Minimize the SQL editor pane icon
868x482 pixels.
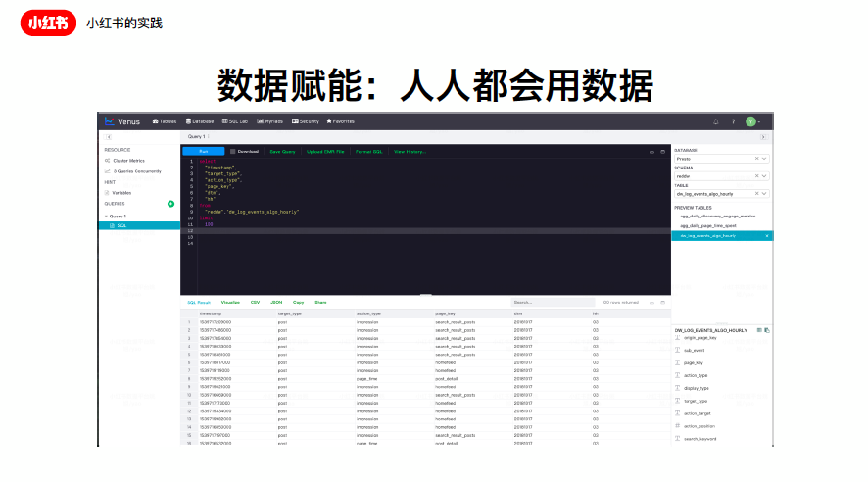tap(651, 152)
